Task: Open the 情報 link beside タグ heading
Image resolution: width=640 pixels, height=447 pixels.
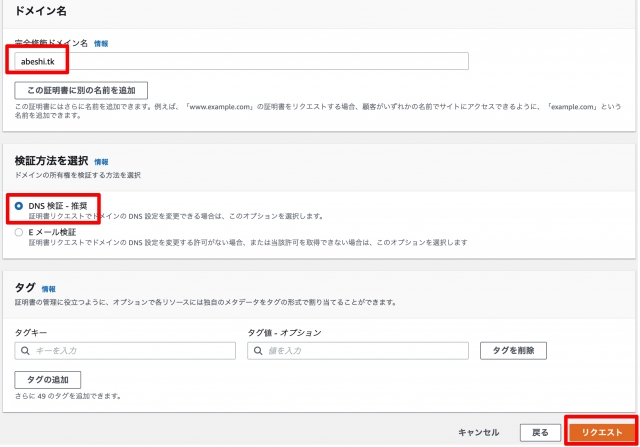Action: (48, 289)
